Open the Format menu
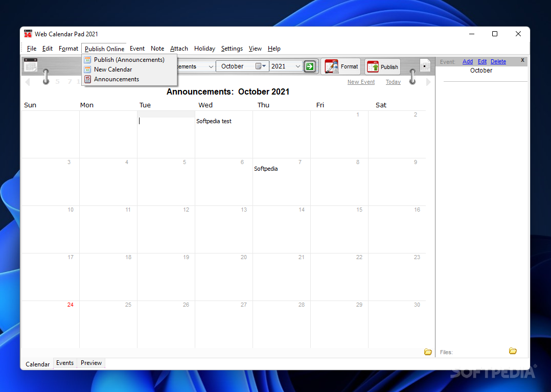 (x=68, y=49)
